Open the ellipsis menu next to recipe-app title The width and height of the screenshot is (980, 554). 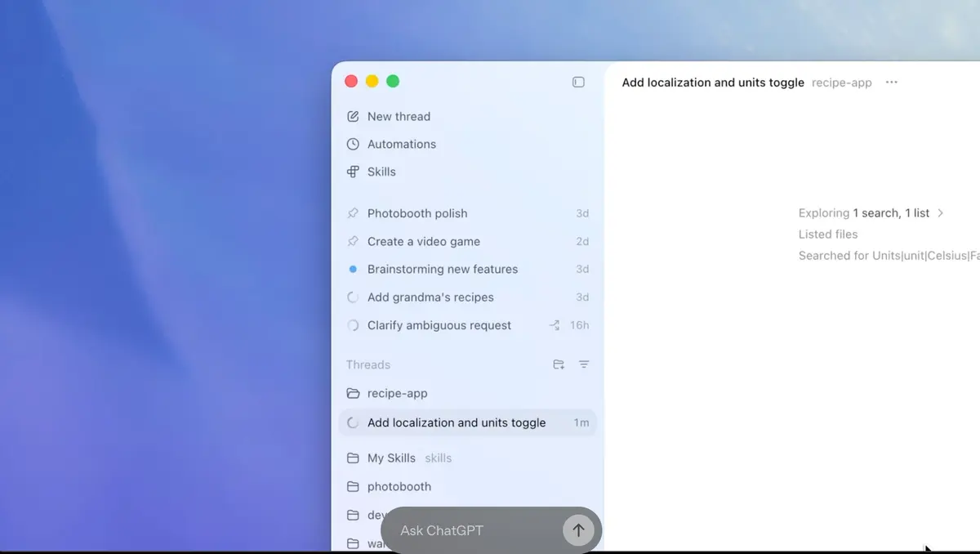pyautogui.click(x=891, y=82)
